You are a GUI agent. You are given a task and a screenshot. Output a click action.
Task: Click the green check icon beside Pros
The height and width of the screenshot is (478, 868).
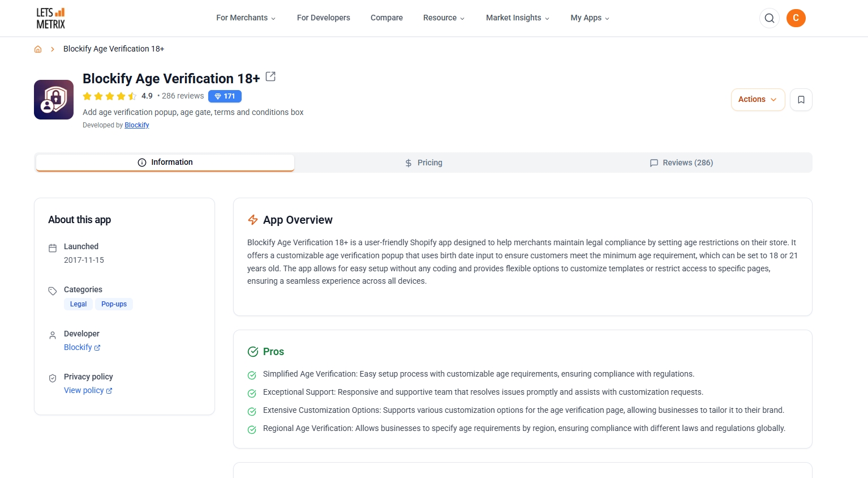pos(253,352)
